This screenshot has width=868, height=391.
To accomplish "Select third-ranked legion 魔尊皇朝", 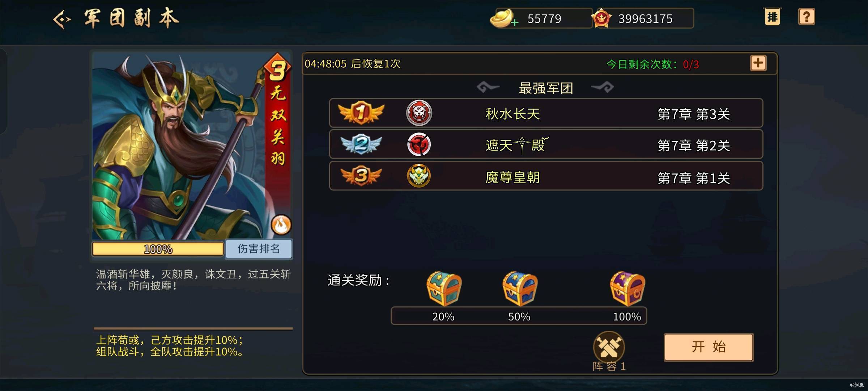I will pyautogui.click(x=546, y=176).
